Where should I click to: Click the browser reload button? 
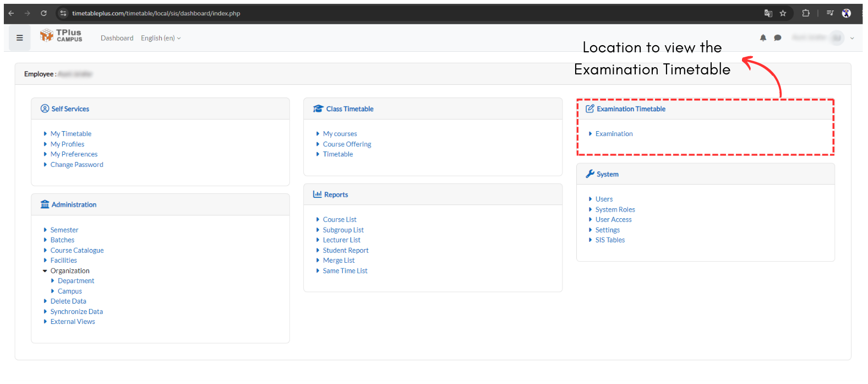point(43,13)
